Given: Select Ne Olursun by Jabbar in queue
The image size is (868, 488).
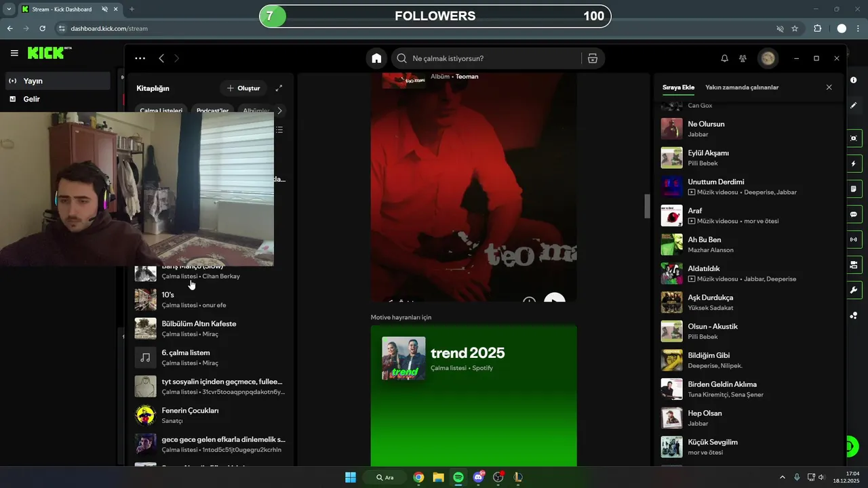Looking at the screenshot, I should (749, 129).
